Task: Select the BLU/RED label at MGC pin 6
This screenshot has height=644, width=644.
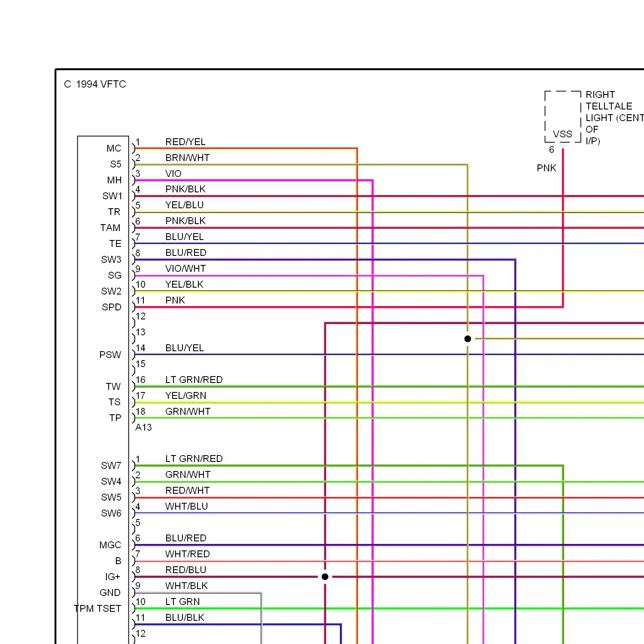Action: 186,538
